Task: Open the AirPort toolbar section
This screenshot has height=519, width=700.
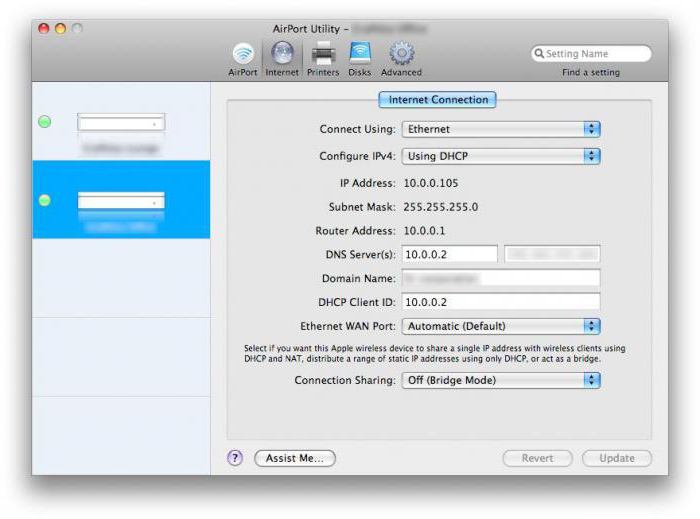Action: (x=243, y=59)
